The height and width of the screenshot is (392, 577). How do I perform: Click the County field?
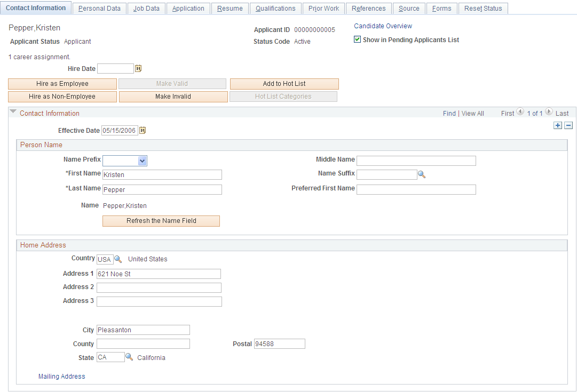point(143,344)
